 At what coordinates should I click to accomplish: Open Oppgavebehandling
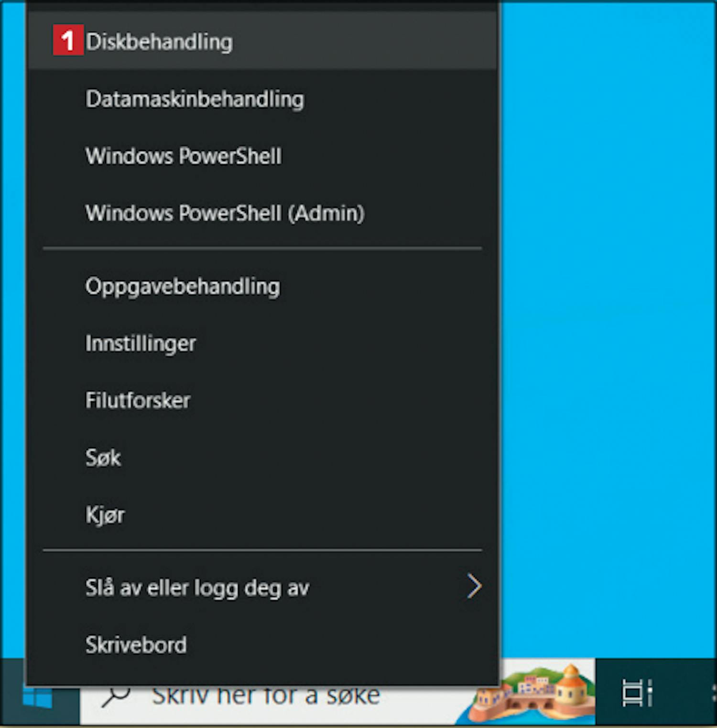pos(262,287)
